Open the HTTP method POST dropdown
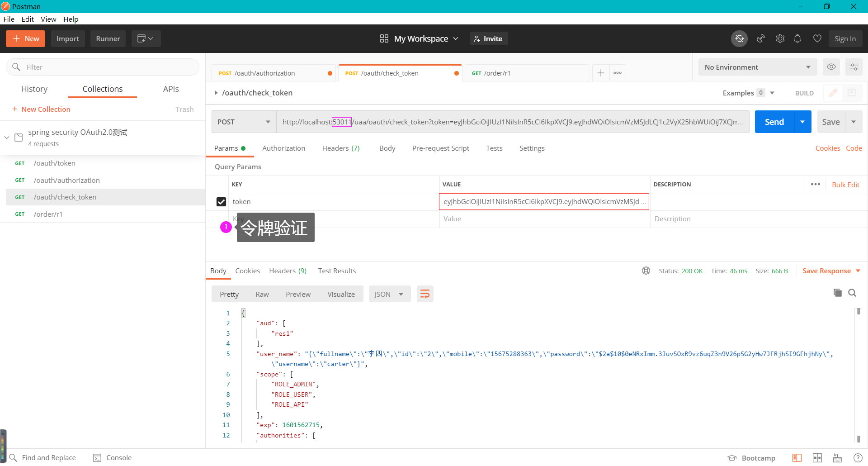This screenshot has height=466, width=868. click(x=244, y=122)
